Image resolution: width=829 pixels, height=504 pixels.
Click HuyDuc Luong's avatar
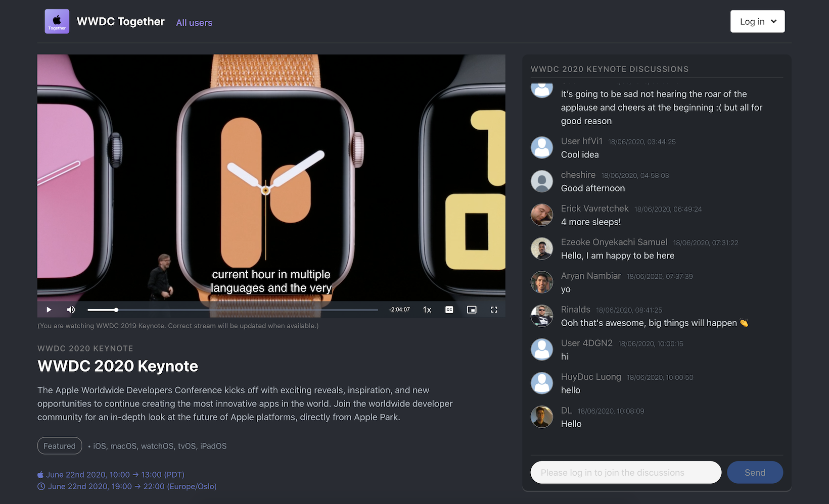click(x=542, y=383)
